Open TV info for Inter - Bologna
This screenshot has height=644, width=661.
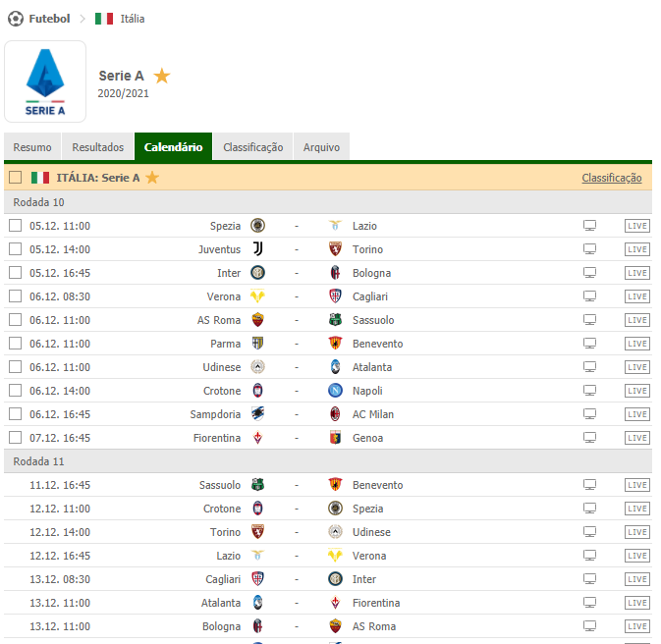click(589, 273)
